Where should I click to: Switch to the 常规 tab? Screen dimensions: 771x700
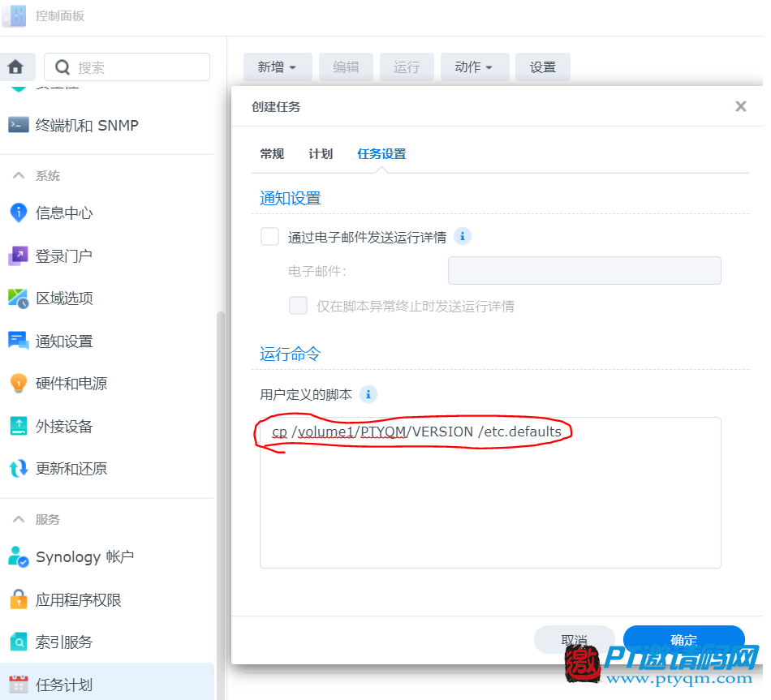coord(272,154)
